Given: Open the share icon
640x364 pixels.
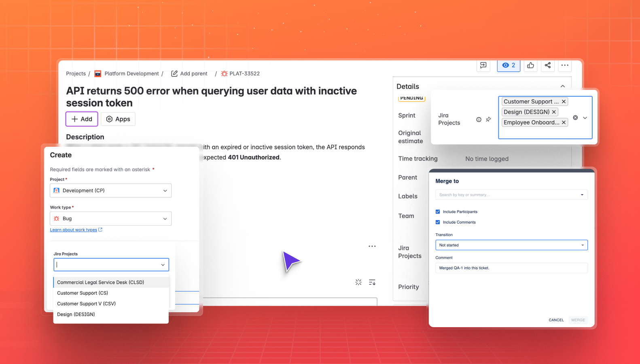Looking at the screenshot, I should pyautogui.click(x=547, y=65).
